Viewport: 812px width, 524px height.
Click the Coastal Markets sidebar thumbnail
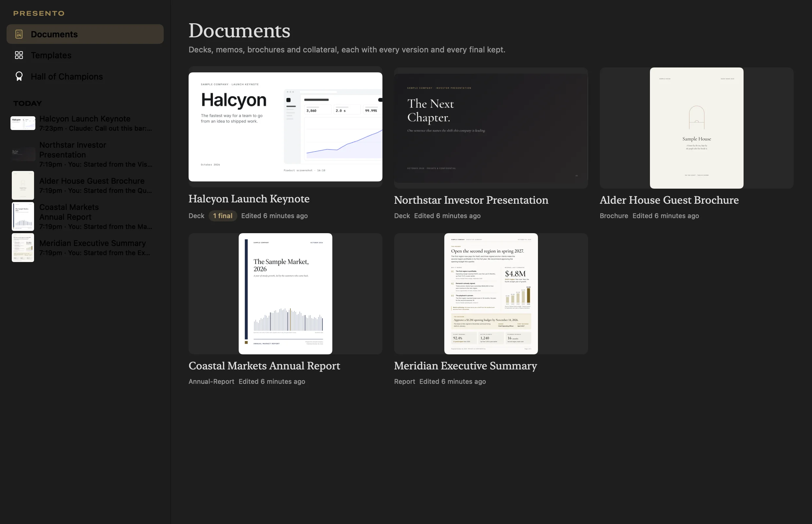pyautogui.click(x=23, y=216)
